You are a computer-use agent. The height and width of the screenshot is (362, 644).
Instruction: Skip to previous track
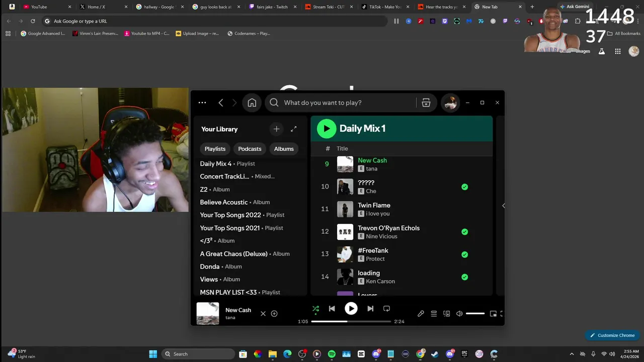coord(332,309)
